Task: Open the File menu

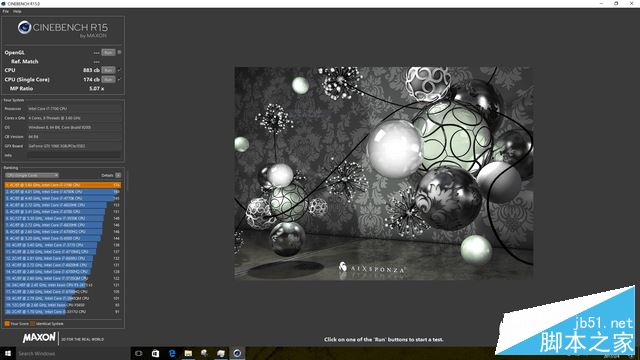Action: click(5, 11)
